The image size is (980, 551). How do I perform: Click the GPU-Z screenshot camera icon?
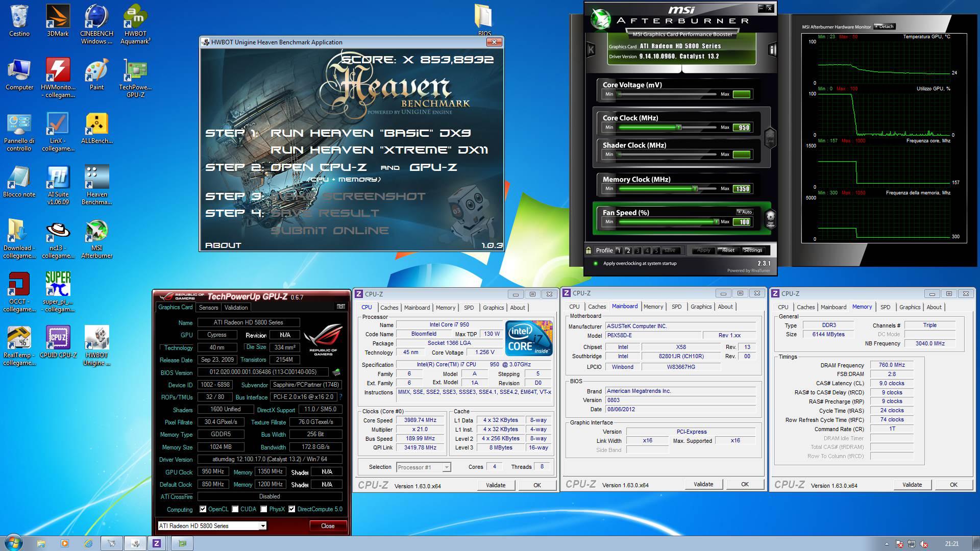(x=340, y=307)
